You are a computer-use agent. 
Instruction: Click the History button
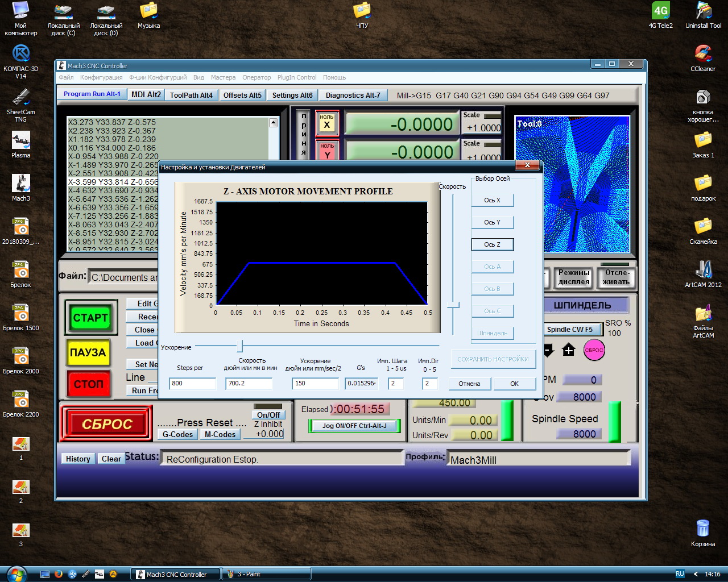coord(78,459)
